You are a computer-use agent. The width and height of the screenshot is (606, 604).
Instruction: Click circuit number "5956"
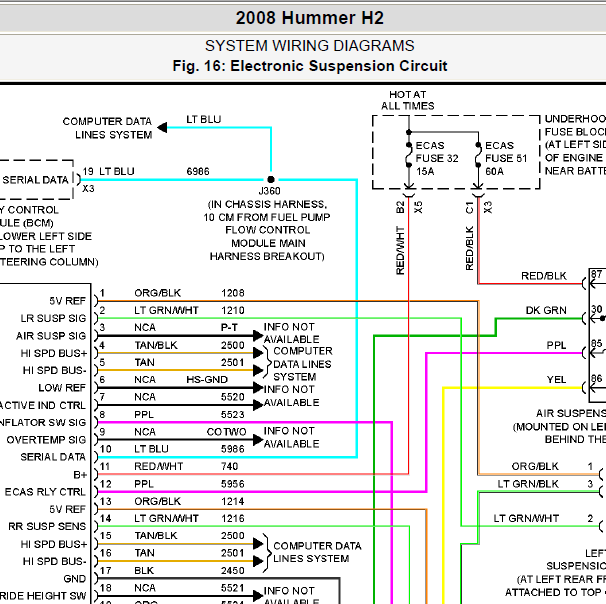click(233, 484)
